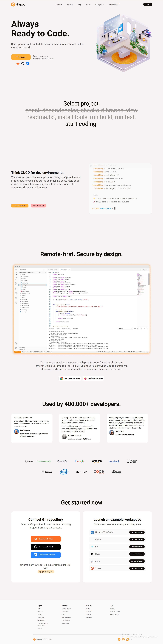This screenshot has width=163, height=644.
Task: Click the Java icon in example list
Action: [x=92, y=561]
